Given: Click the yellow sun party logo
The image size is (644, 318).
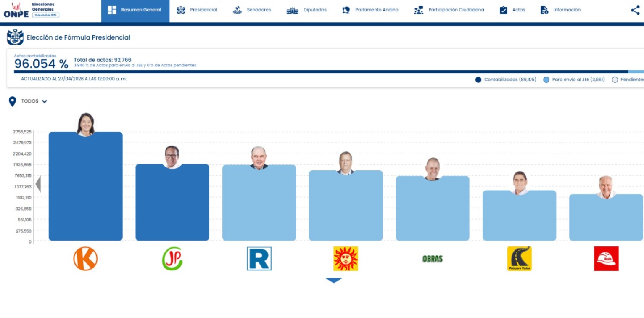Looking at the screenshot, I should coord(346,259).
